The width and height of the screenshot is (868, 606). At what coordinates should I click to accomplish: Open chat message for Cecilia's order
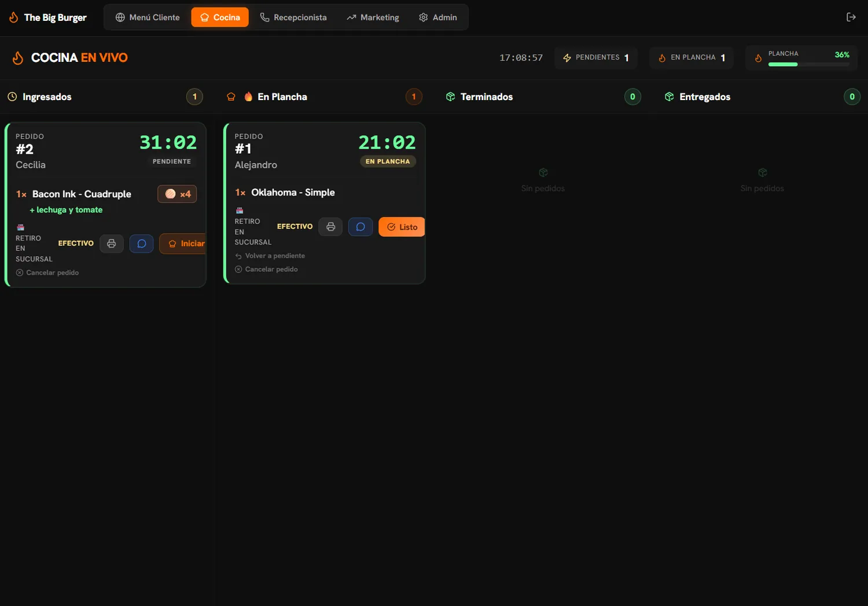coord(142,243)
